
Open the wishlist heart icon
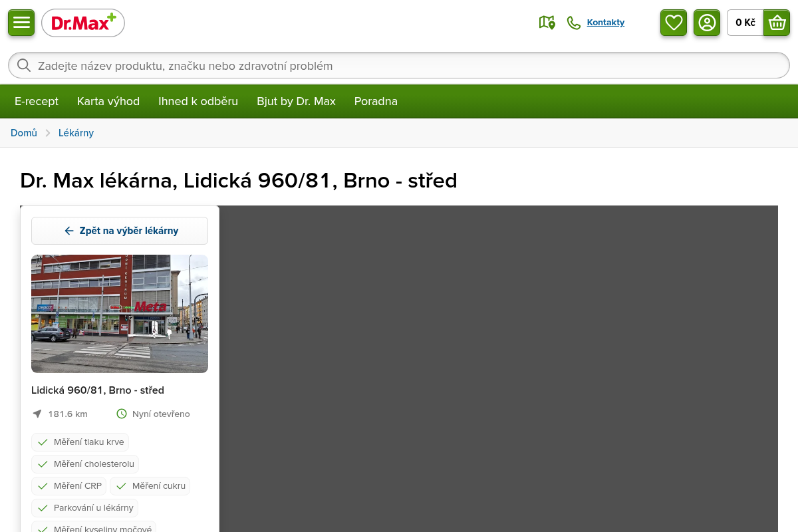tap(674, 23)
